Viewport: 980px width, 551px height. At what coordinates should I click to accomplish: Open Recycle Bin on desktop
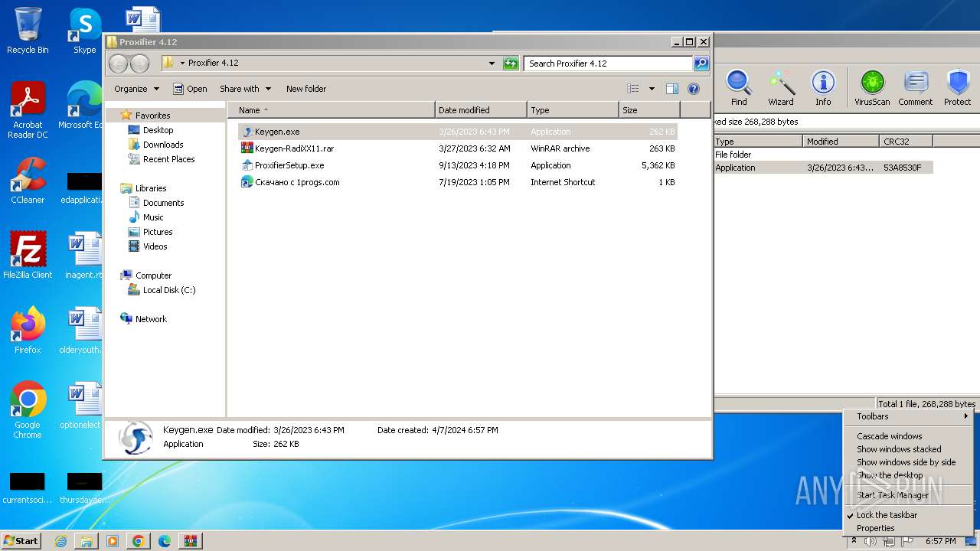point(28,31)
